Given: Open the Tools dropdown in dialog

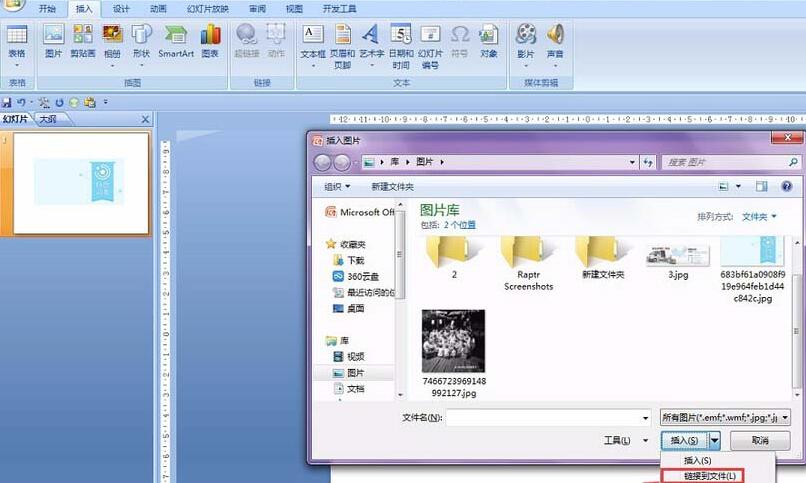Looking at the screenshot, I should click(618, 440).
